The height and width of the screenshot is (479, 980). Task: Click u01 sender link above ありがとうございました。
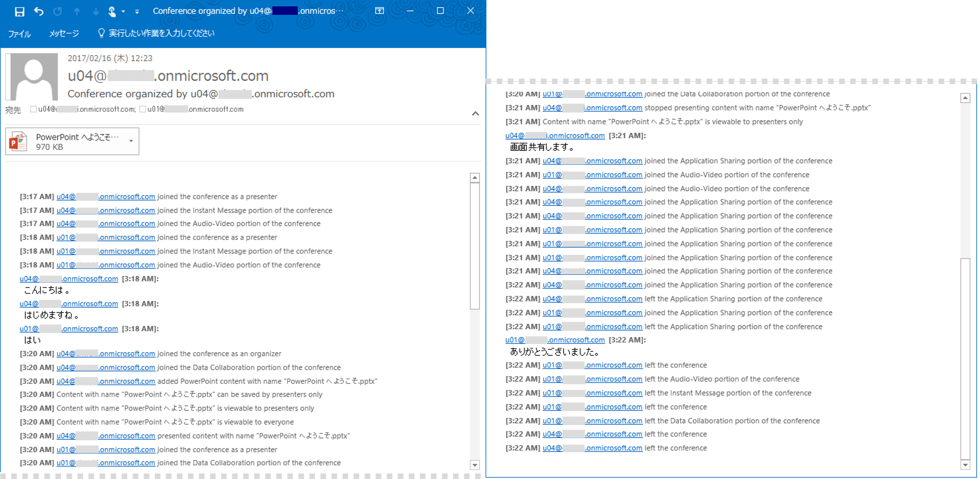(x=555, y=340)
